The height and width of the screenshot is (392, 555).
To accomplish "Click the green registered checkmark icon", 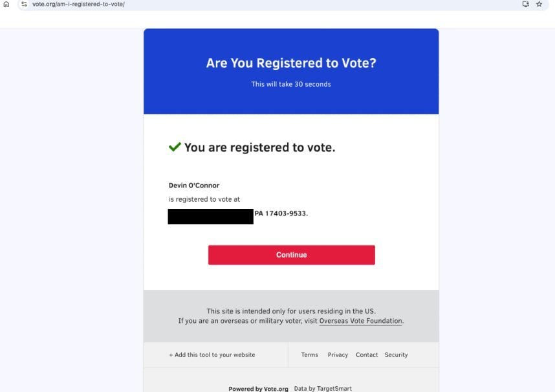I will pyautogui.click(x=175, y=147).
